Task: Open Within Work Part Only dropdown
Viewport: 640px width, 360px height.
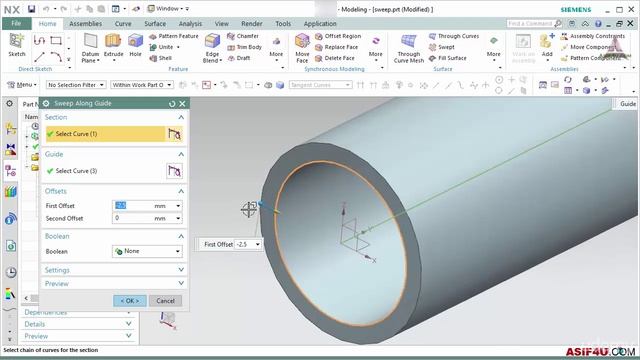Action: (142, 85)
